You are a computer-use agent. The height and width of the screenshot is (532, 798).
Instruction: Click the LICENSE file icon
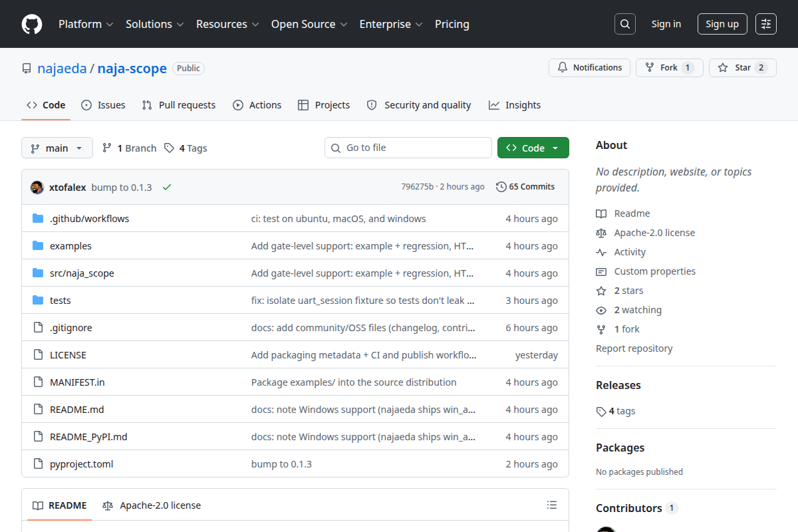(x=38, y=355)
